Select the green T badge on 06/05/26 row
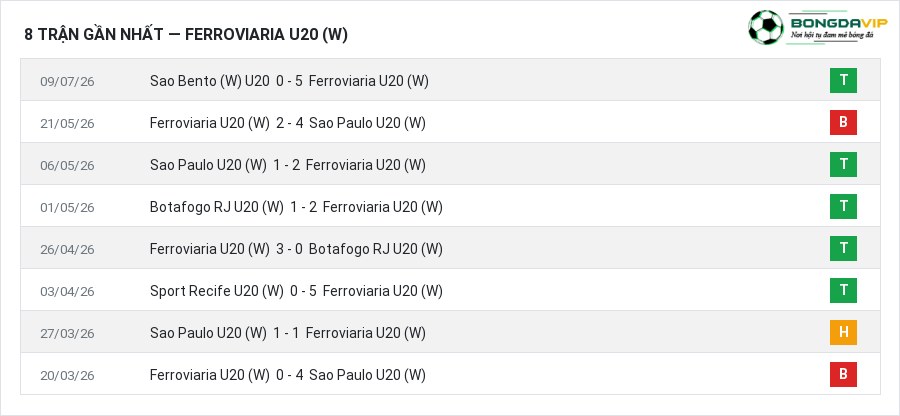900x416 pixels. [x=843, y=165]
